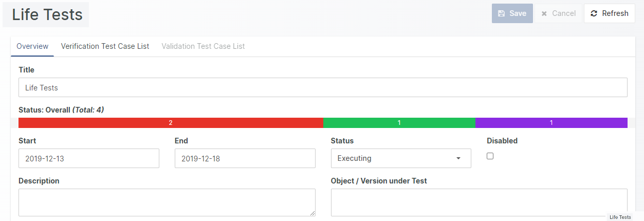Click the Object / Version under Test field
The height and width of the screenshot is (221, 644).
479,202
